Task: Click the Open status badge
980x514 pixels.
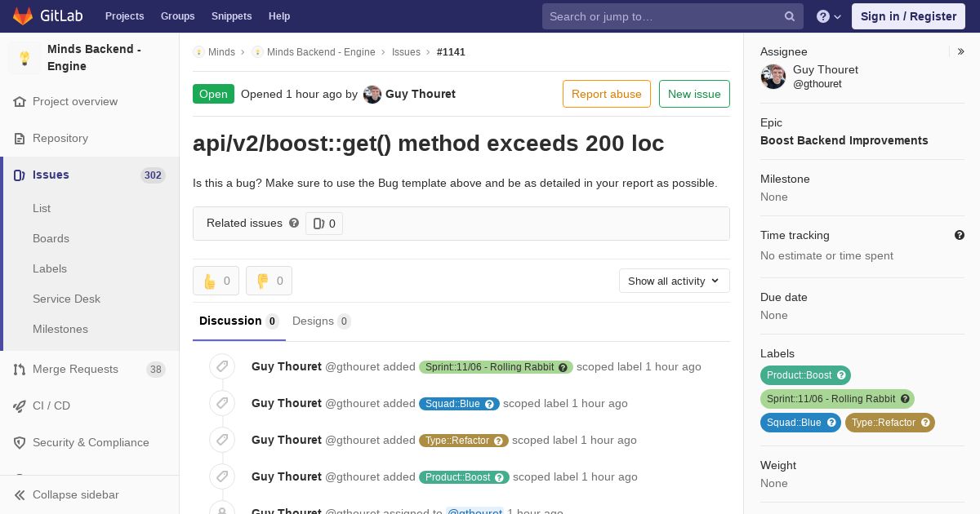Action: (x=213, y=94)
